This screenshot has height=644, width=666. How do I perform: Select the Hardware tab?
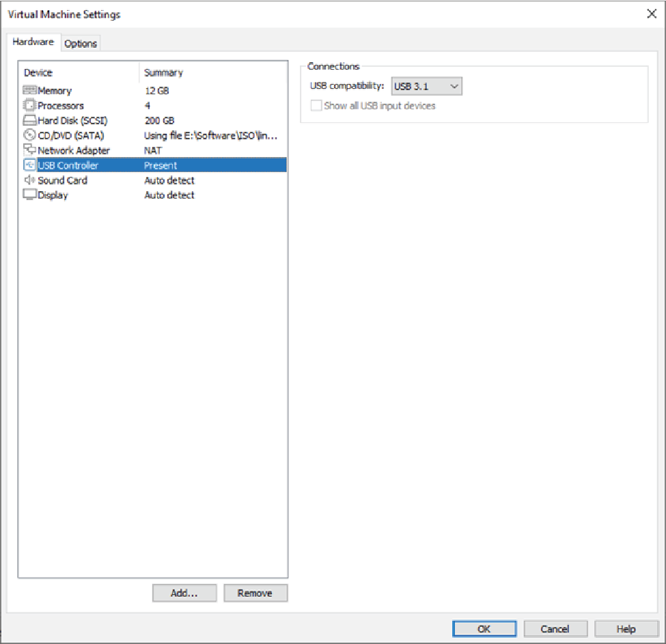33,42
